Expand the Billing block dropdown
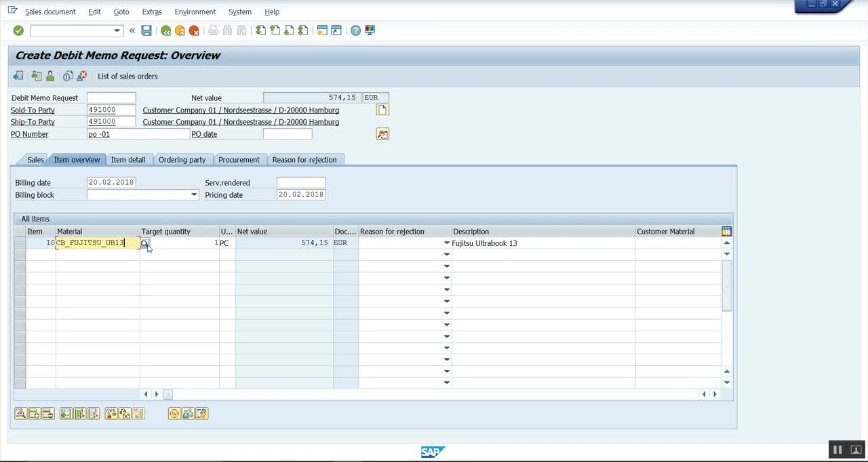The height and width of the screenshot is (462, 868). tap(194, 195)
